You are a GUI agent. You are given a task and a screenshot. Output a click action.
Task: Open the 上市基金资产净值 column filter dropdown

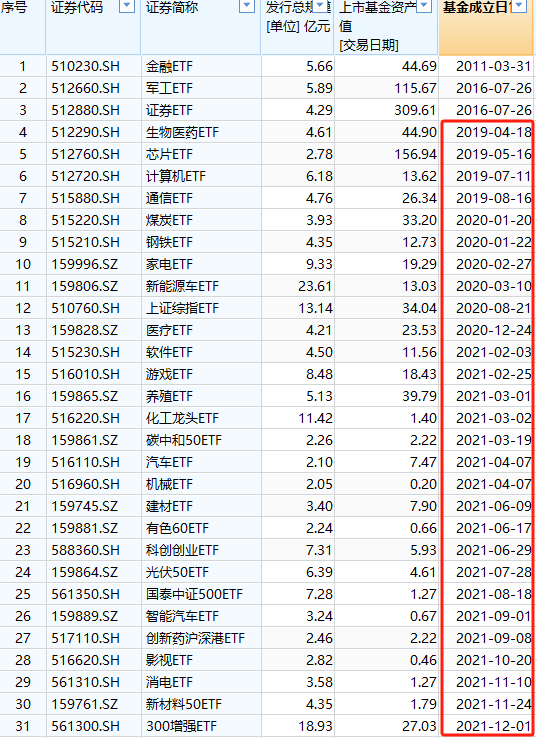[424, 6]
